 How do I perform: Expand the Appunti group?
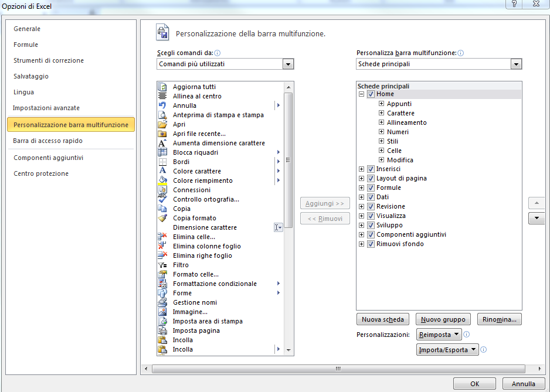click(x=381, y=104)
